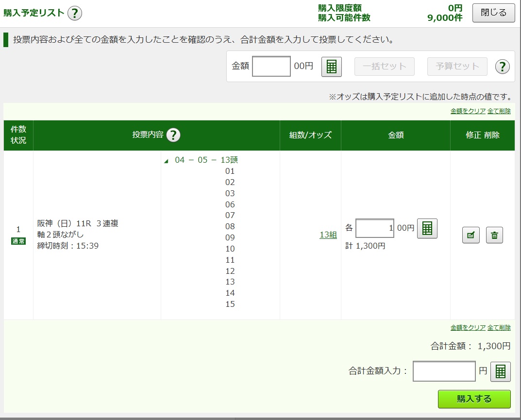Open calculator next to 合計金額入力
Image resolution: width=521 pixels, height=420 pixels.
501,371
